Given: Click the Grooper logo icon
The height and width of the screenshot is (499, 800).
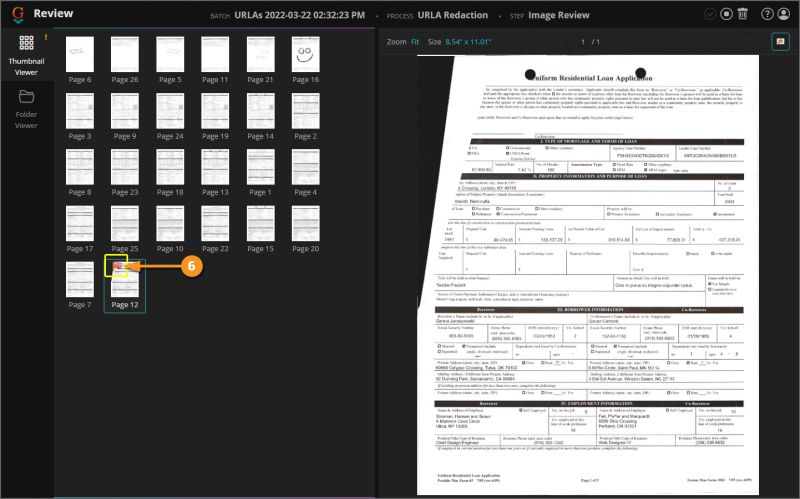Looking at the screenshot, I should (18, 14).
